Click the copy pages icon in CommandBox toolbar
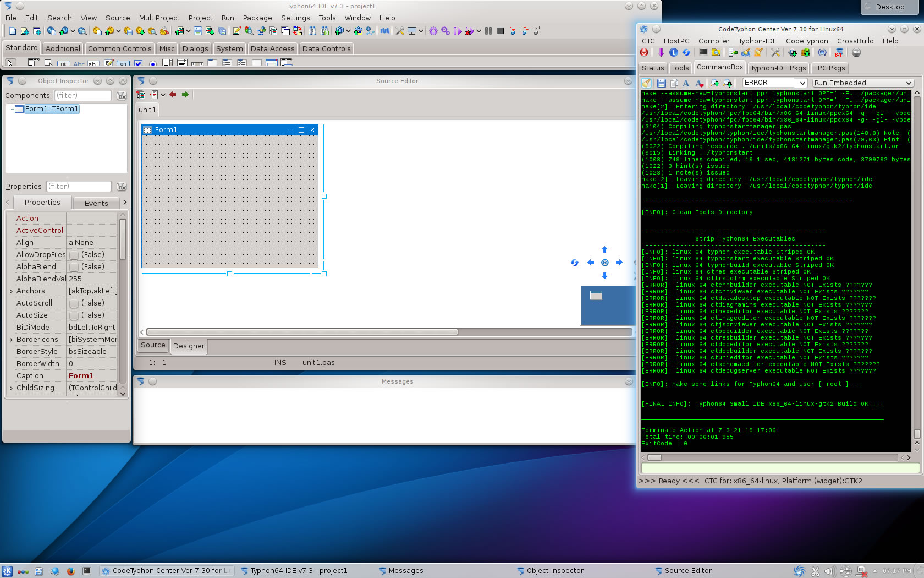The image size is (924, 578). (x=674, y=83)
